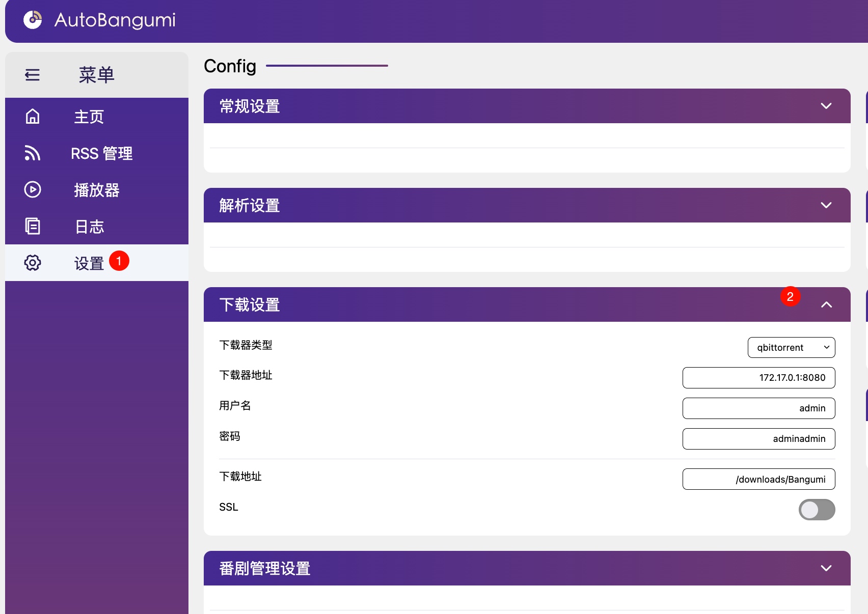Open RSS 管理 via the RSS feed icon

pyautogui.click(x=32, y=153)
